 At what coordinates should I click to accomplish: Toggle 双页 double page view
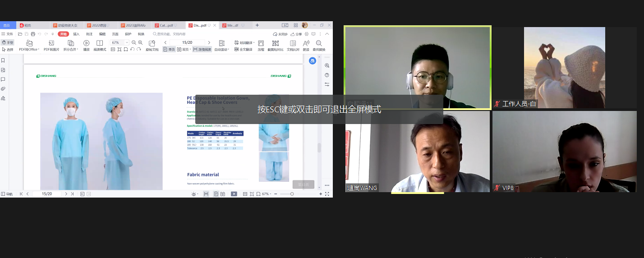[x=184, y=50]
